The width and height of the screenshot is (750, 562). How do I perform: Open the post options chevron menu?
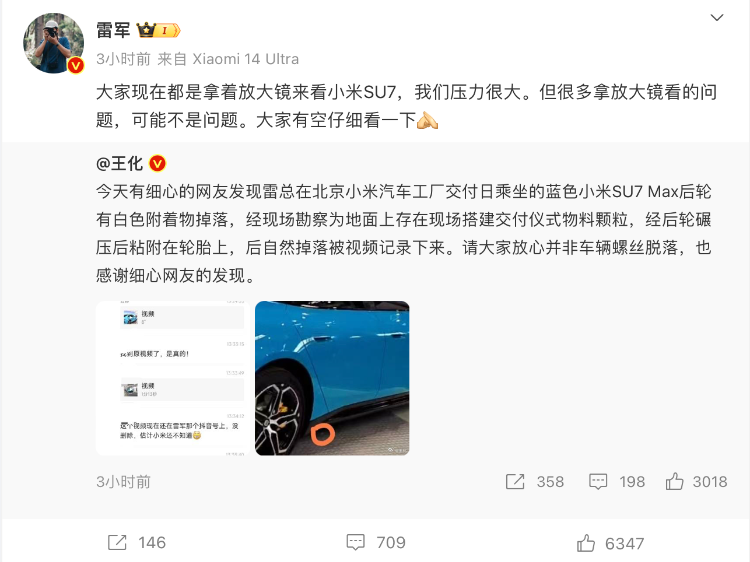point(717,18)
